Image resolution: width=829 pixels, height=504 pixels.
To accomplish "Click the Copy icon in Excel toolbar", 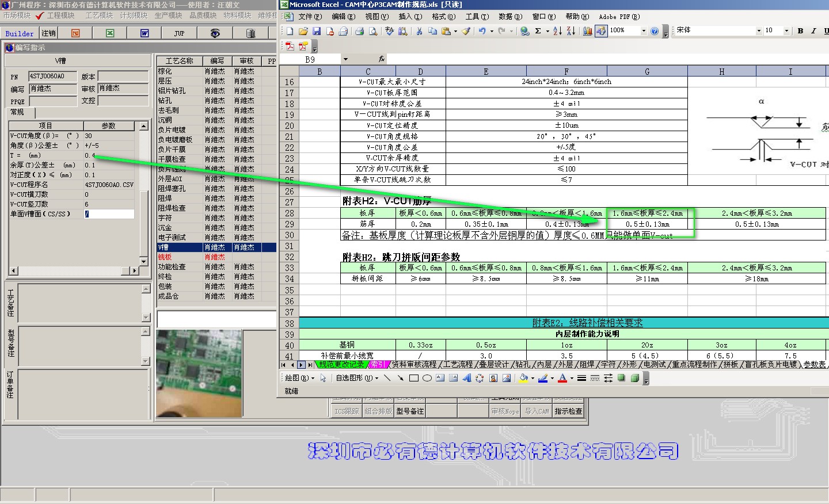I will pyautogui.click(x=432, y=31).
